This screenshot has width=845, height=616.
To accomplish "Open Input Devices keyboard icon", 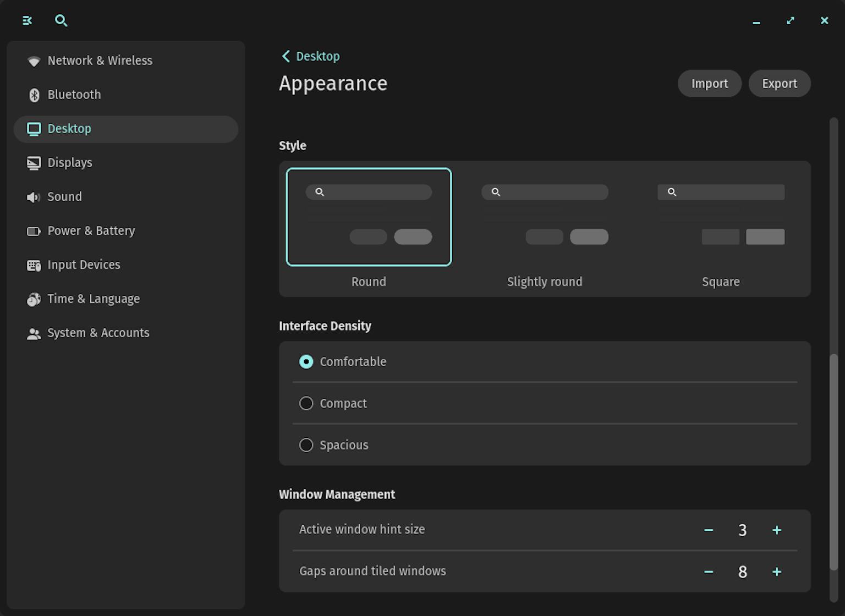I will [34, 265].
